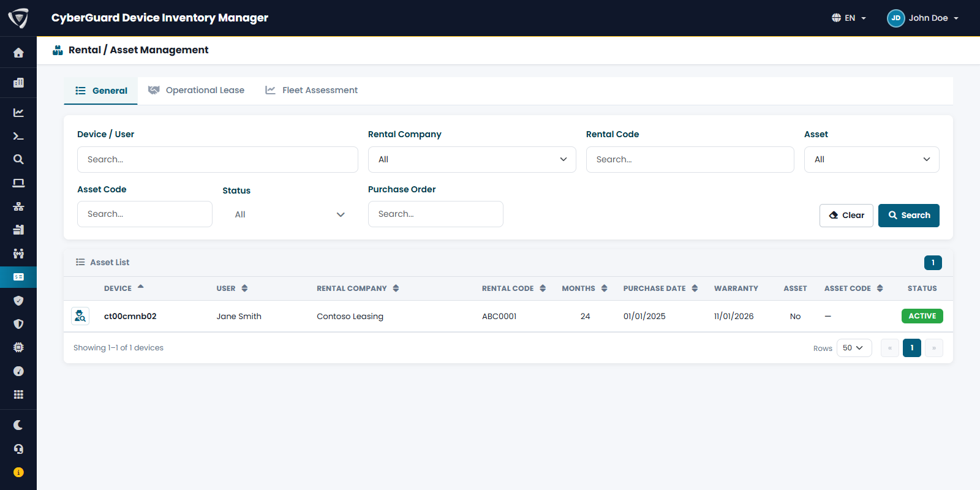Viewport: 980px width, 490px height.
Task: Focus the Asset Code search field
Action: pos(145,214)
